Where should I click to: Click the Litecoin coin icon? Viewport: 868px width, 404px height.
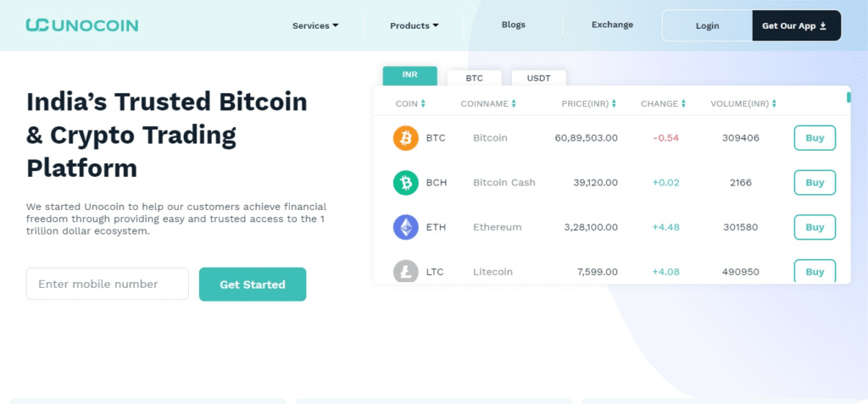(x=406, y=271)
